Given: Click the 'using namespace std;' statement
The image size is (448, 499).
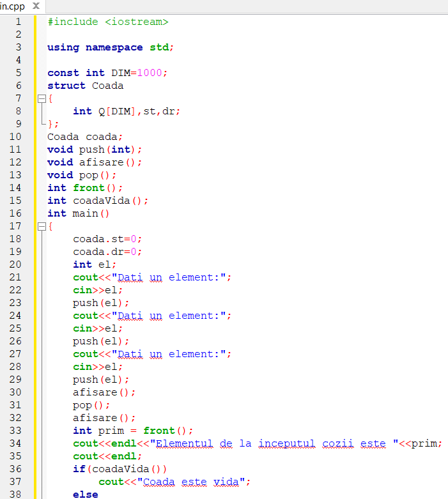Looking at the screenshot, I should 110,47.
